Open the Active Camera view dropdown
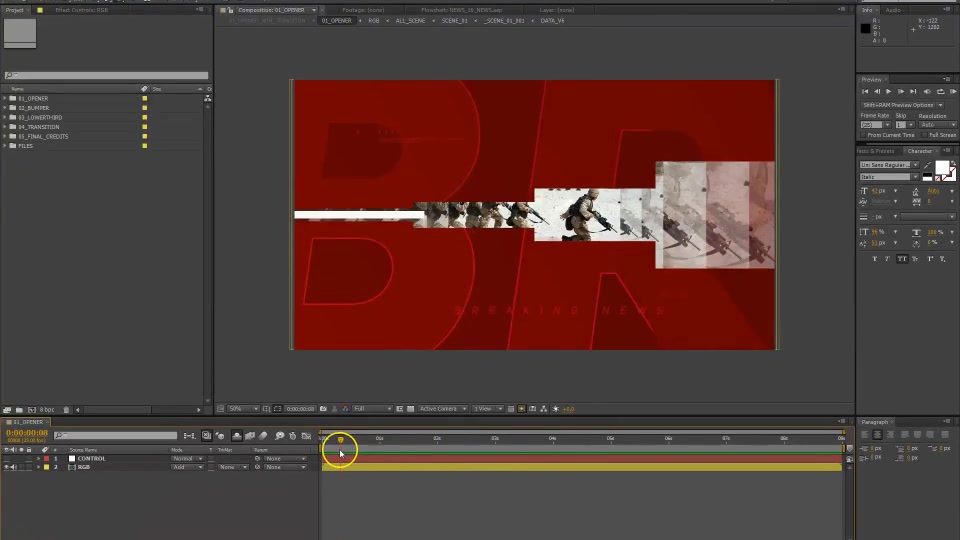This screenshot has width=960, height=540. click(x=443, y=409)
